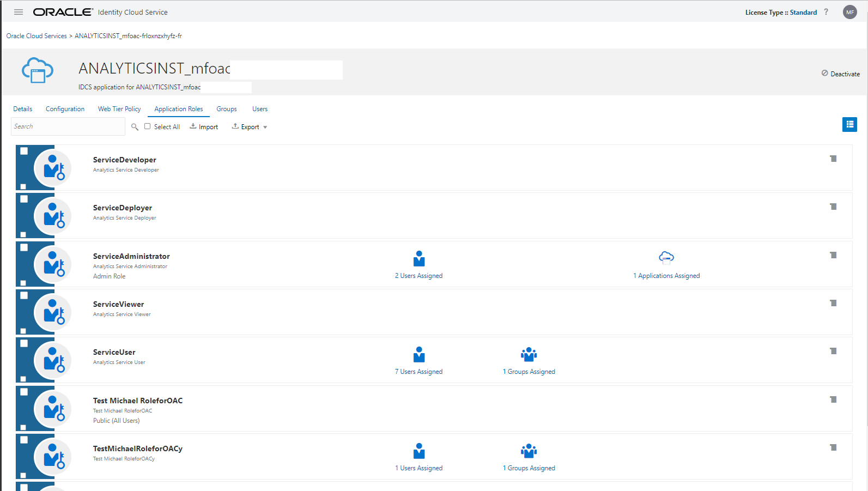Open 7 Users Assigned link
Screen dimensions: 868x491
click(419, 372)
